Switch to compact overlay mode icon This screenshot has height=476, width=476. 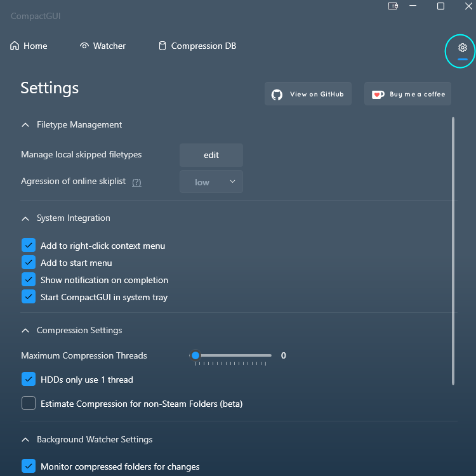click(393, 6)
